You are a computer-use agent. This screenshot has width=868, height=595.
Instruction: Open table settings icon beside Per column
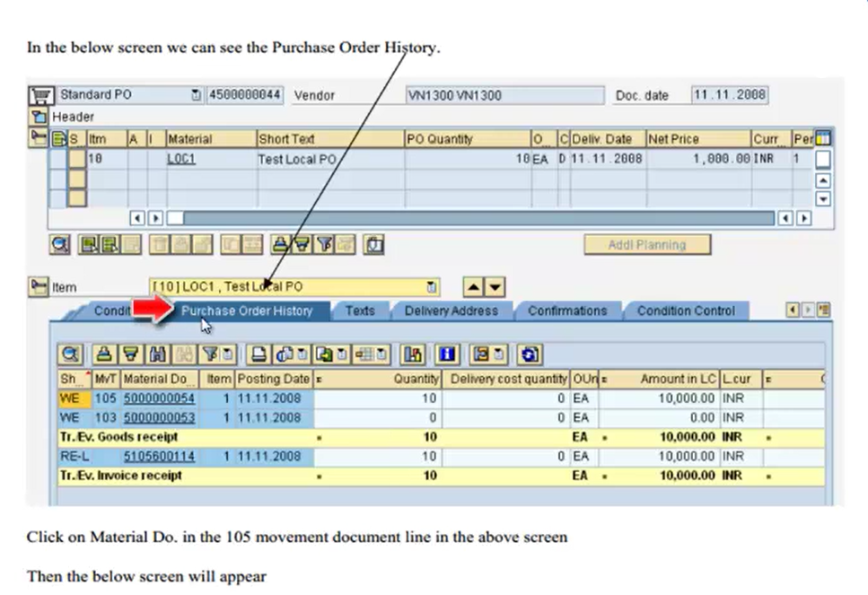(x=823, y=138)
